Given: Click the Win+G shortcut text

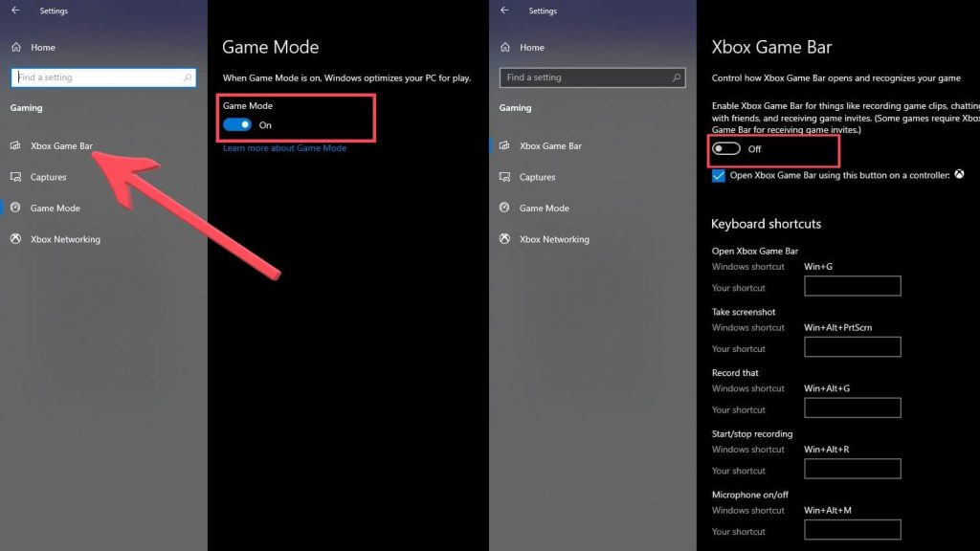Looking at the screenshot, I should click(818, 266).
